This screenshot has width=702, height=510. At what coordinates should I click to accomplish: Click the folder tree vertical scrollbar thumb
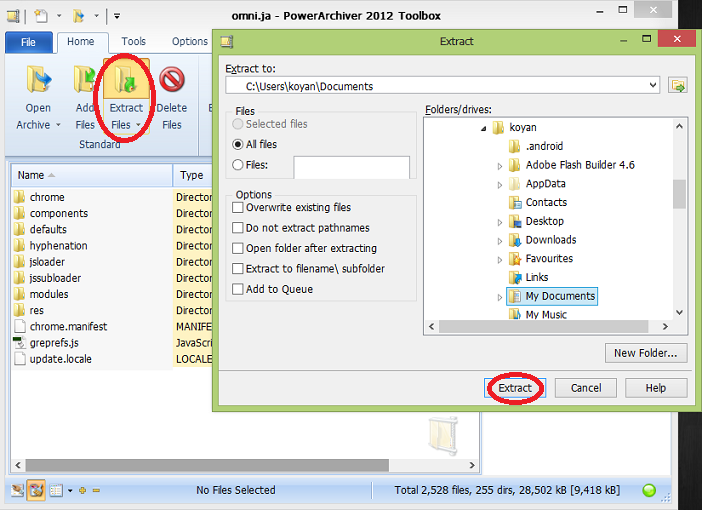[679, 194]
